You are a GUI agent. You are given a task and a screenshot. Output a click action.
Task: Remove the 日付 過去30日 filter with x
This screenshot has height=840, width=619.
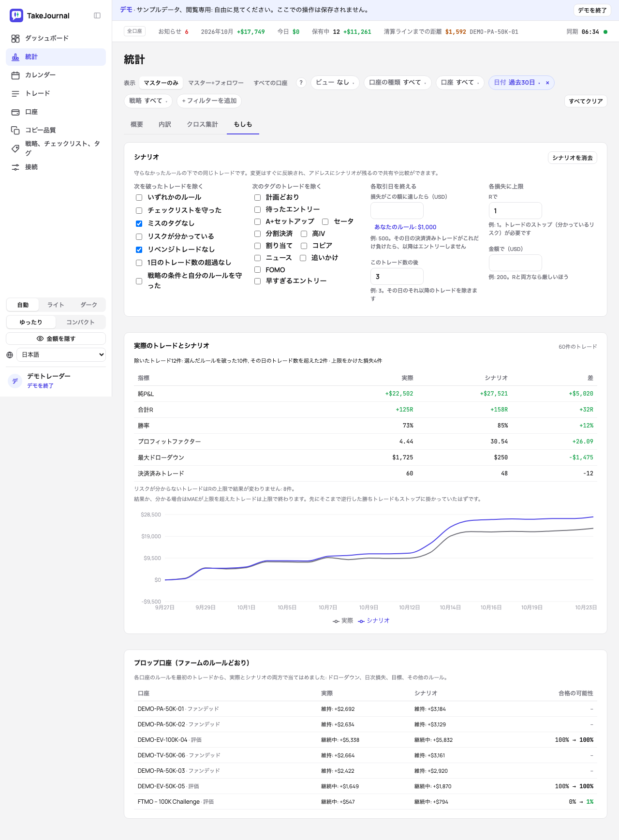547,83
